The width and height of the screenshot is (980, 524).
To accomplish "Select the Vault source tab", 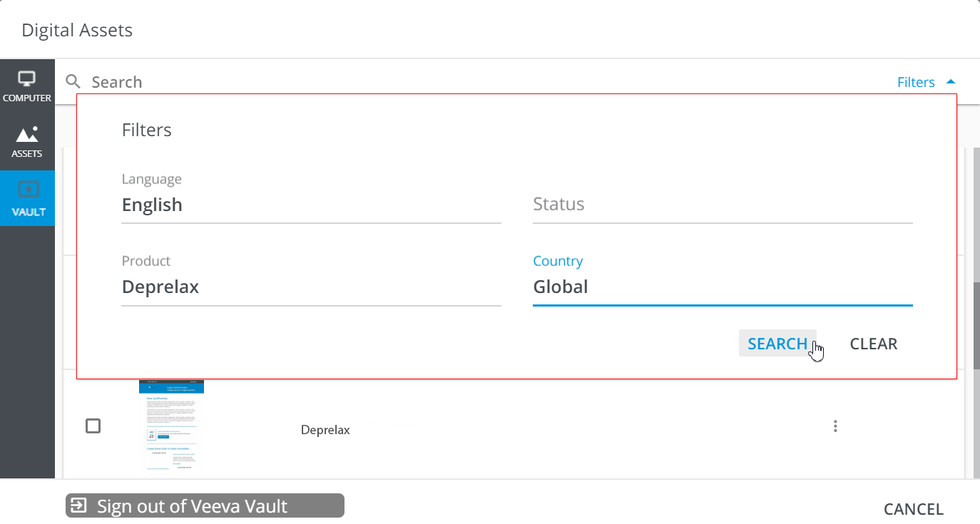I will [x=27, y=198].
